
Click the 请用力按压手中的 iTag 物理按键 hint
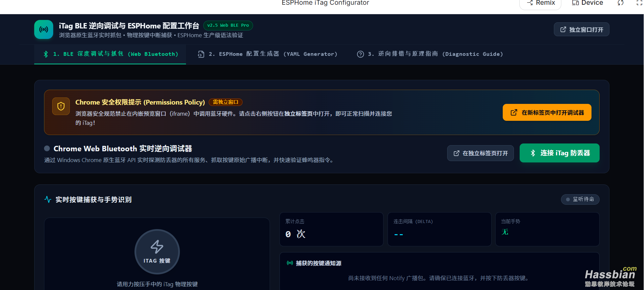point(157,284)
